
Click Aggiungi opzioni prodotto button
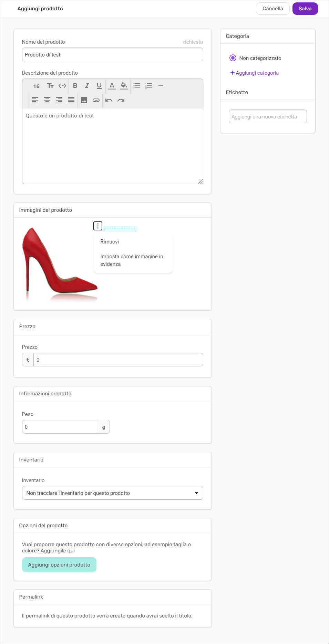(59, 565)
